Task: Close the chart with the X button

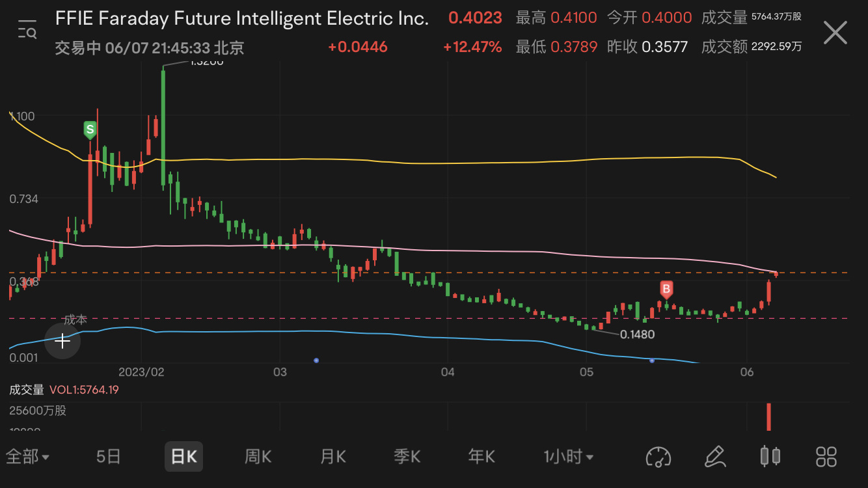Action: click(x=835, y=33)
